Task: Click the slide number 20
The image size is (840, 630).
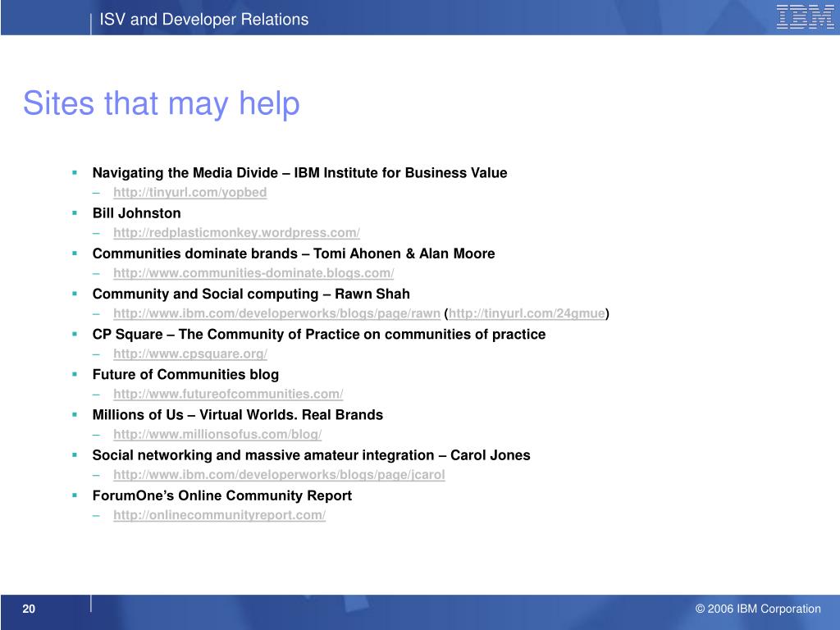Action: pyautogui.click(x=29, y=609)
